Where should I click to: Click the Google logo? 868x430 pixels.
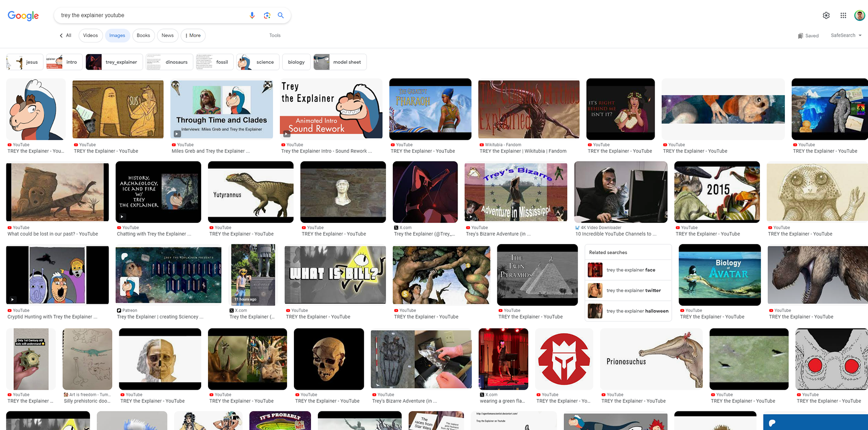[23, 16]
